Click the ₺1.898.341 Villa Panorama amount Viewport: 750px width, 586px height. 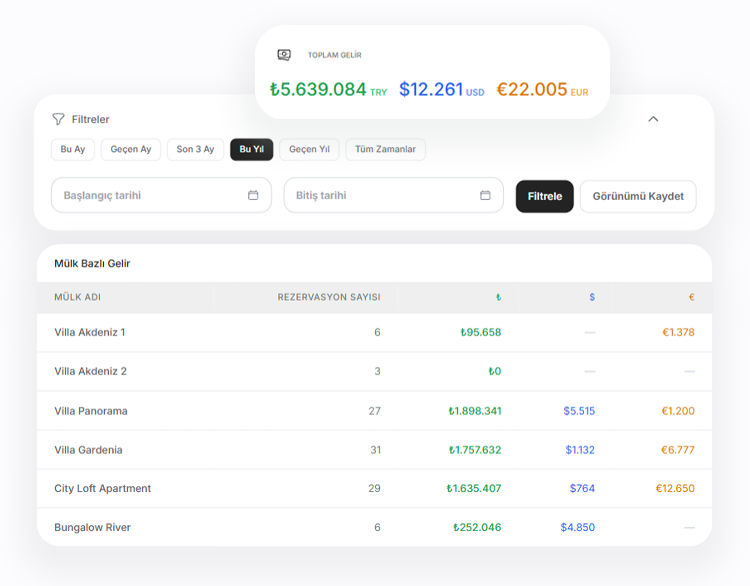click(x=474, y=411)
